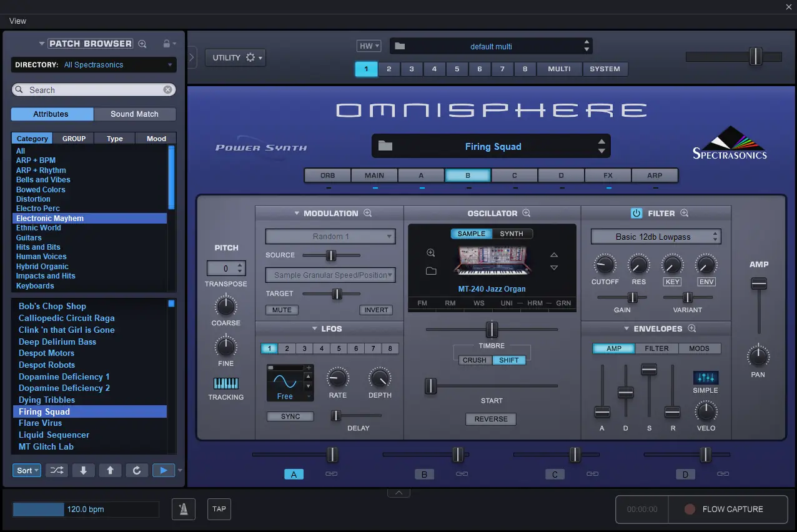This screenshot has width=797, height=532.
Task: Open the Sample Granular Speed/Position target dropdown
Action: coord(330,275)
